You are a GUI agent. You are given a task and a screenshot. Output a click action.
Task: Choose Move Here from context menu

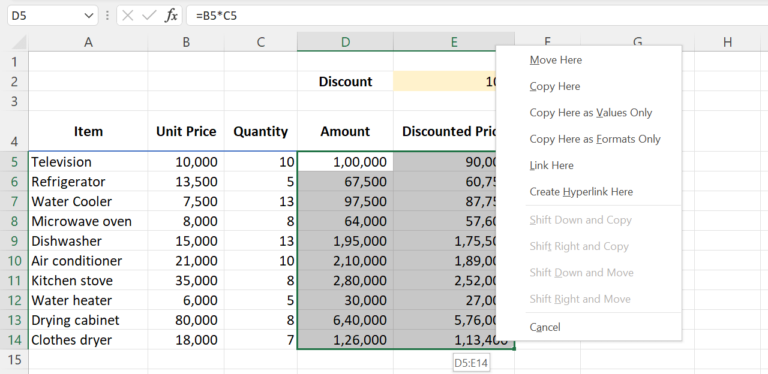pos(556,60)
